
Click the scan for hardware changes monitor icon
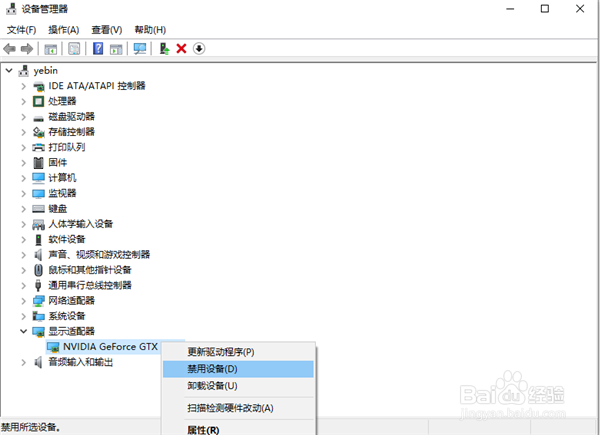140,49
